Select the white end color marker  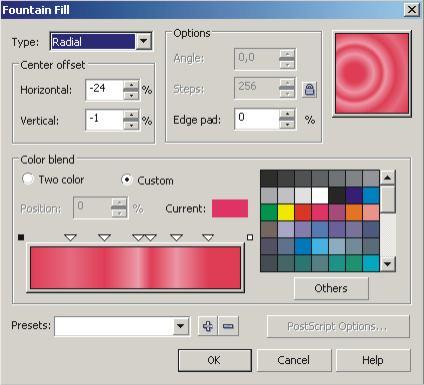(x=250, y=237)
